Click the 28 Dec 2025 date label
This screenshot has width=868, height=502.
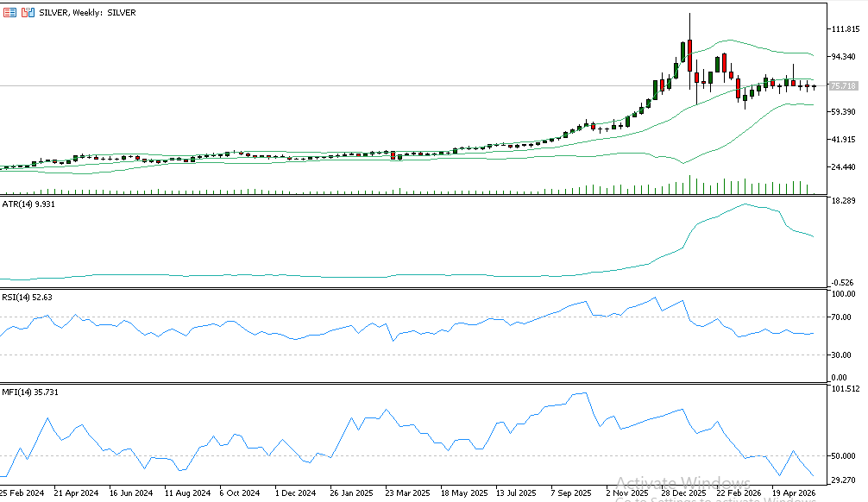pyautogui.click(x=683, y=493)
